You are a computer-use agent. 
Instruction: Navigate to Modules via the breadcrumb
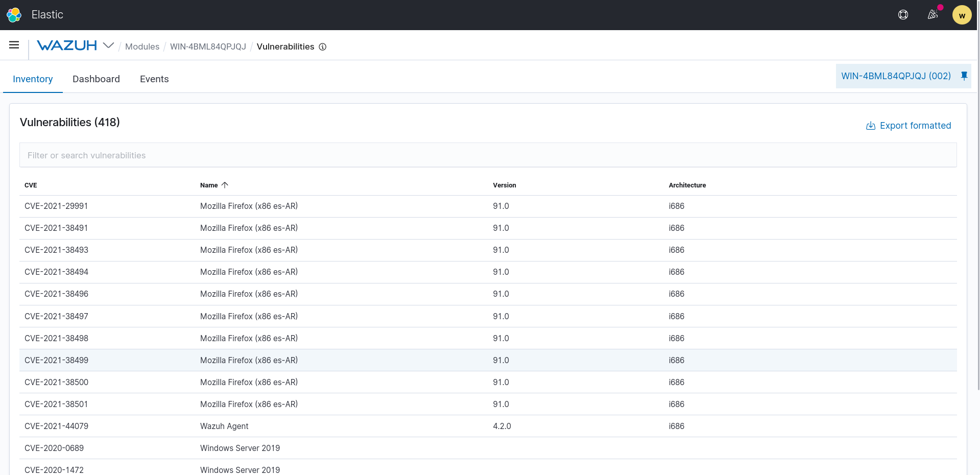click(142, 46)
